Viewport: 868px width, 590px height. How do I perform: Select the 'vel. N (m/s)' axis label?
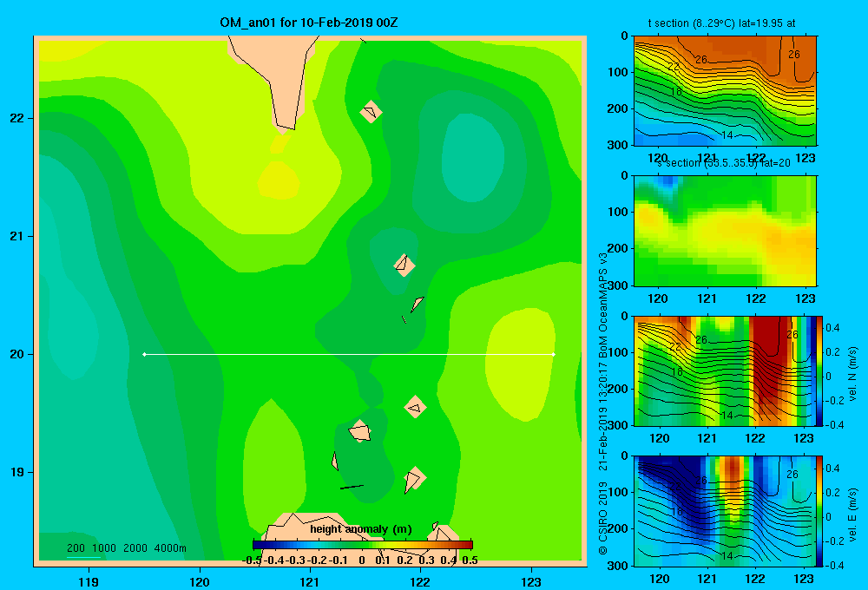point(852,374)
